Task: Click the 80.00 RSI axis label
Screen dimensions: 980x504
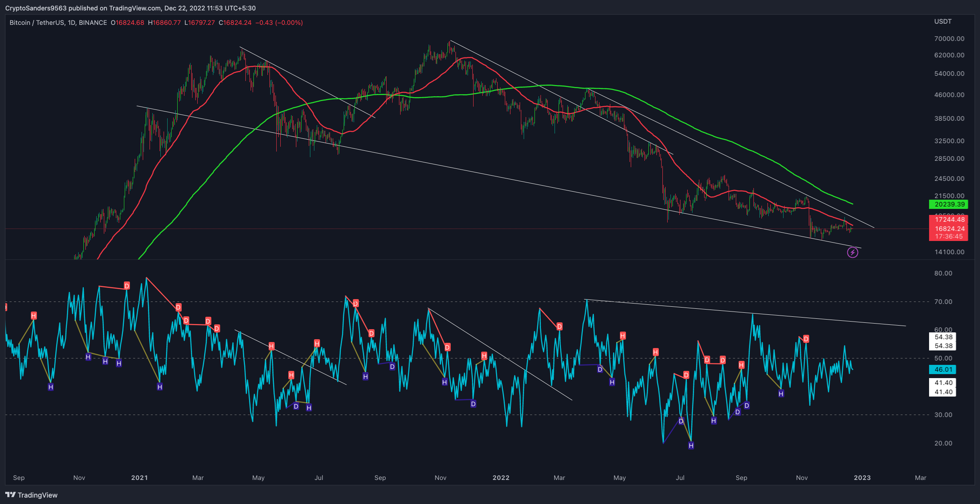Action: pyautogui.click(x=943, y=273)
